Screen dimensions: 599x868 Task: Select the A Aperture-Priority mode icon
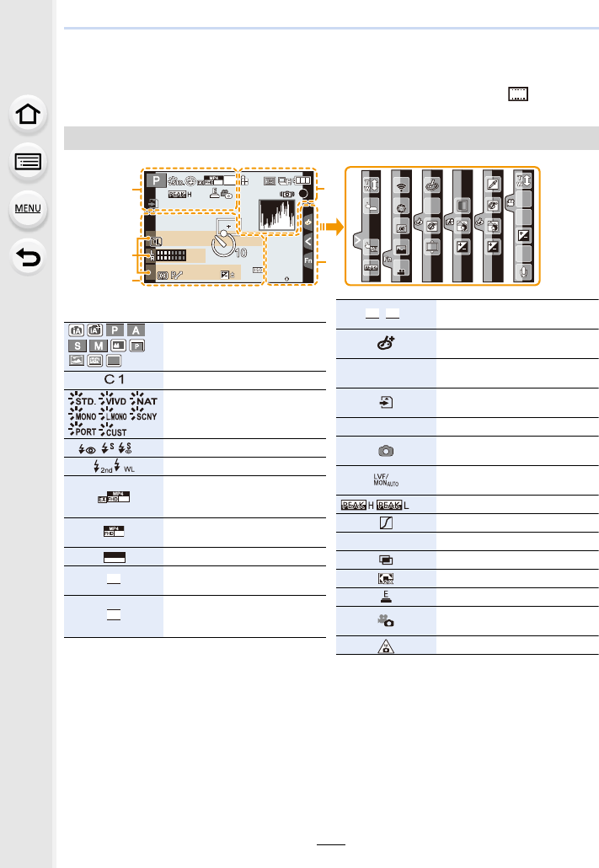click(136, 330)
